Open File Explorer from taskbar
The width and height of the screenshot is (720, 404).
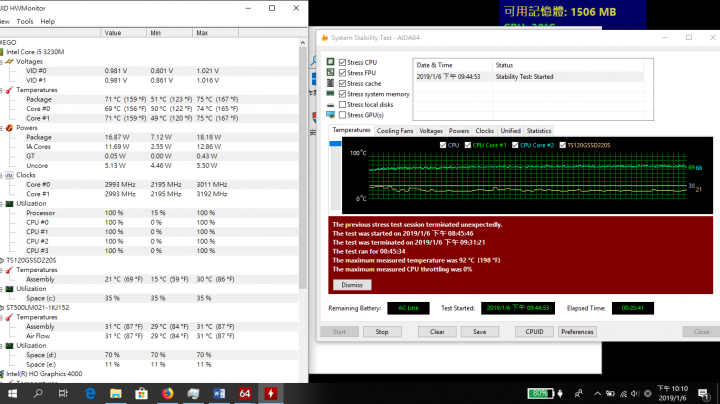click(116, 393)
